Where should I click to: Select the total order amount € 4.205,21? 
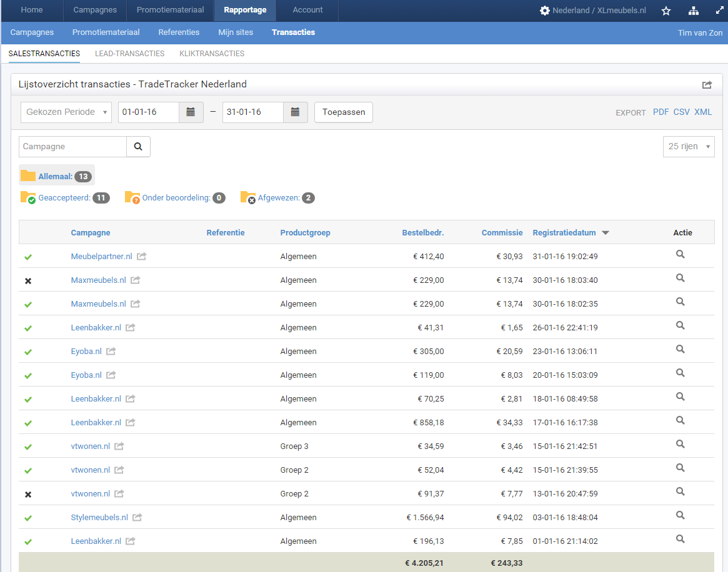pos(424,563)
